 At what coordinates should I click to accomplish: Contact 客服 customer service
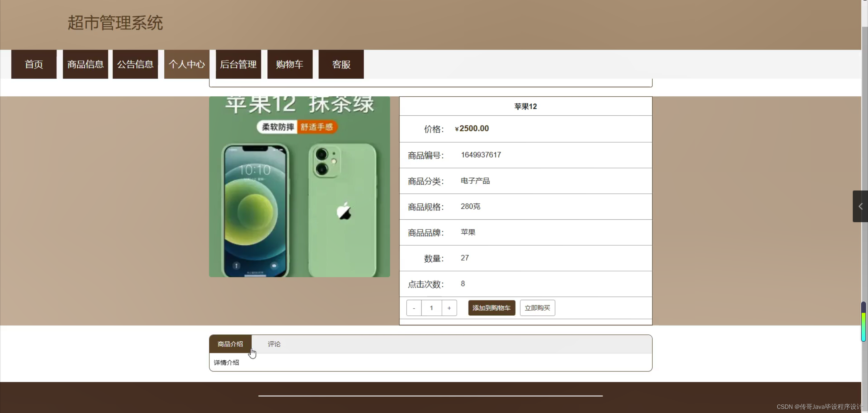point(341,64)
